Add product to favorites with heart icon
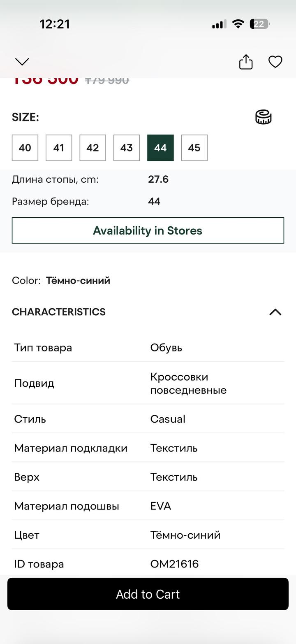This screenshot has height=644, width=296. coord(275,62)
